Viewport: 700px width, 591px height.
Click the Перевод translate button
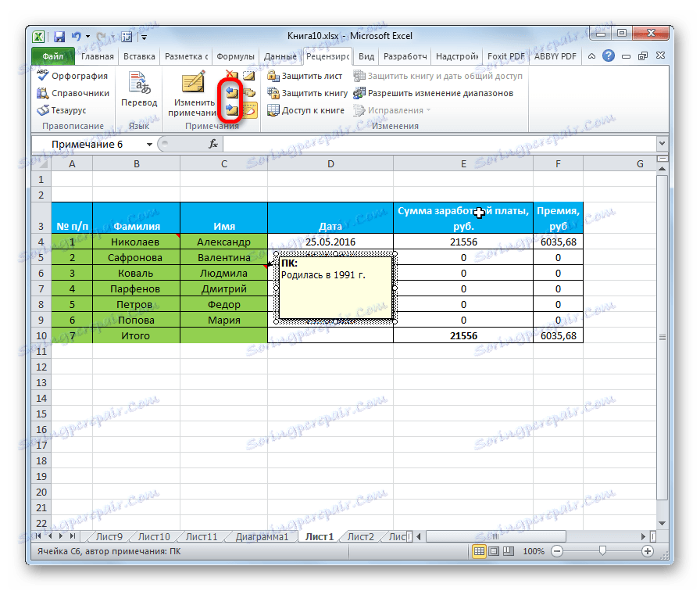click(x=139, y=89)
